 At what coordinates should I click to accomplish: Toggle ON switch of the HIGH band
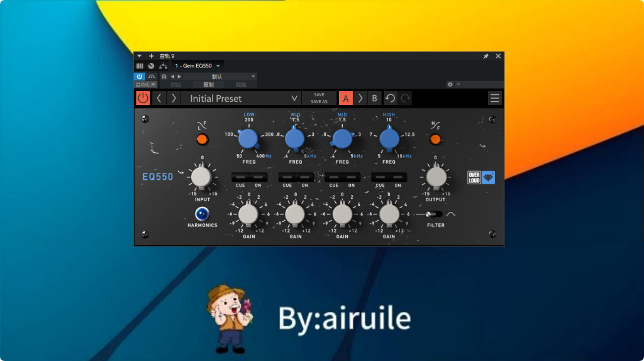398,177
